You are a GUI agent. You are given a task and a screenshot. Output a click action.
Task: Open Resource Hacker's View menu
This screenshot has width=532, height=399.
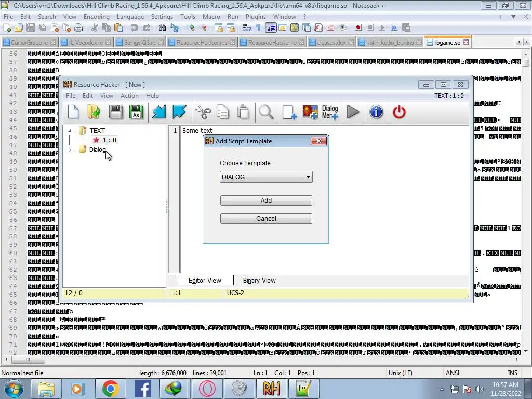(x=107, y=96)
